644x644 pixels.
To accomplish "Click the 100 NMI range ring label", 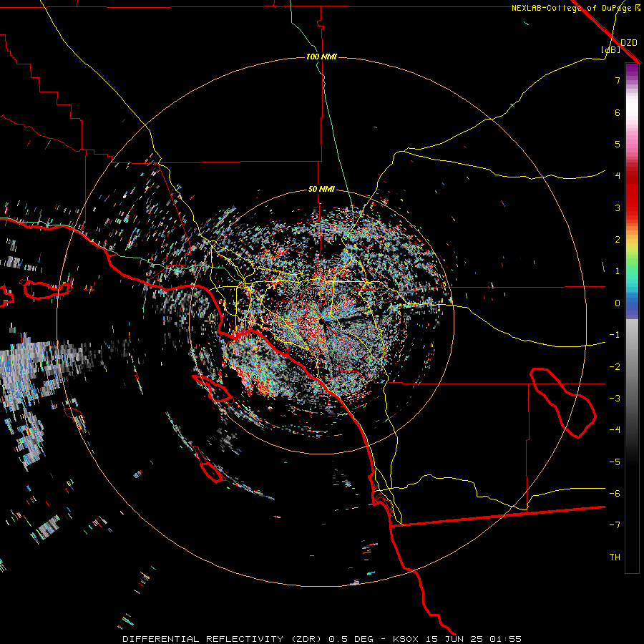I will (x=321, y=57).
